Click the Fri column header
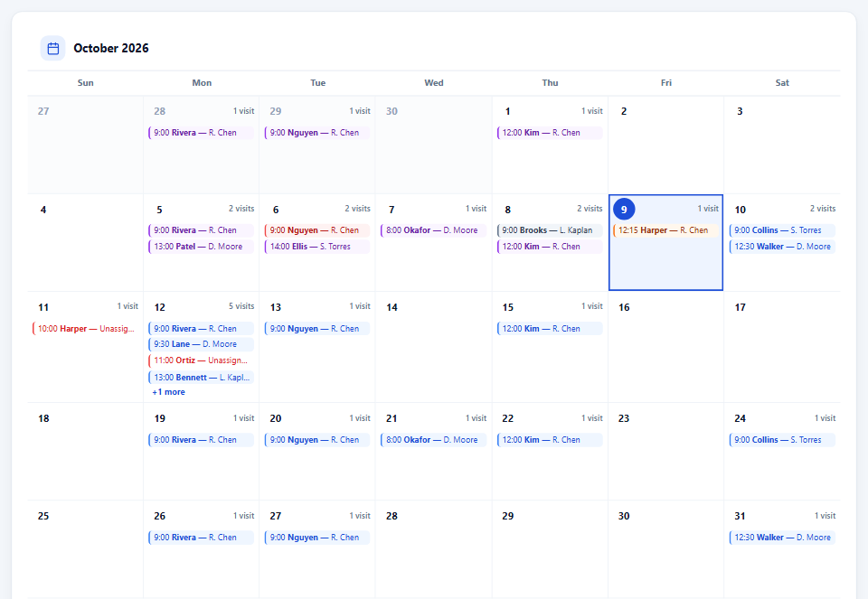 [666, 83]
